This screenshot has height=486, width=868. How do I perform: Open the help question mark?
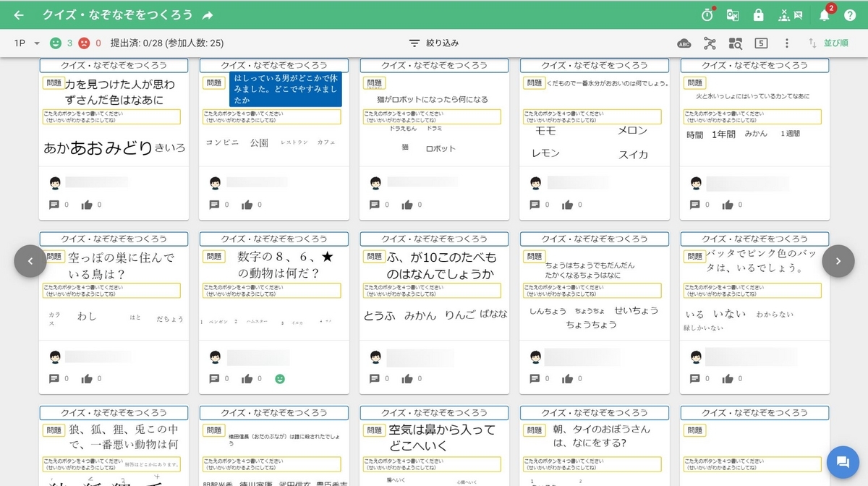tap(850, 14)
